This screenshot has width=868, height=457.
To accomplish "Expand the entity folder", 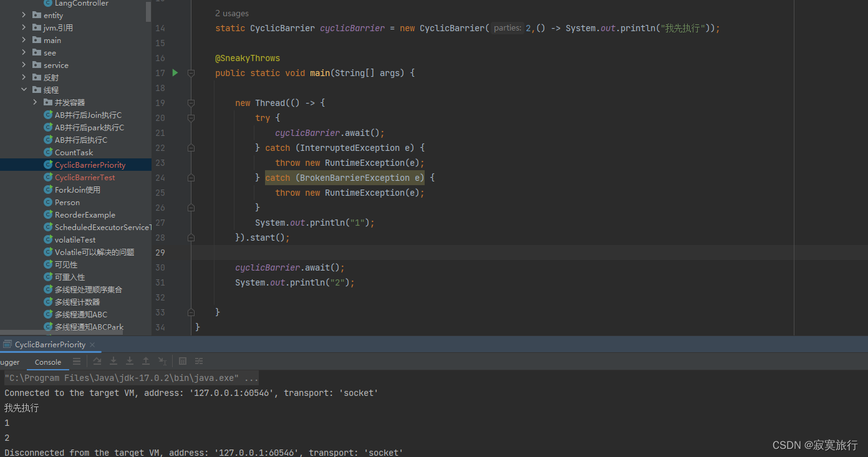I will [x=24, y=15].
